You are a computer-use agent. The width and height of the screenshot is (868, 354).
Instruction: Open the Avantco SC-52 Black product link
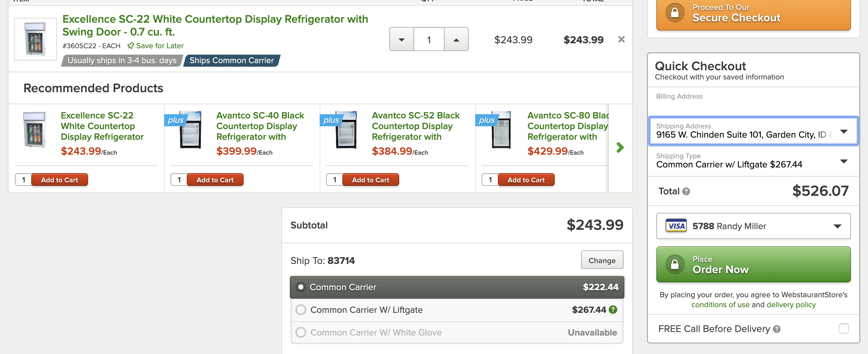pos(416,126)
